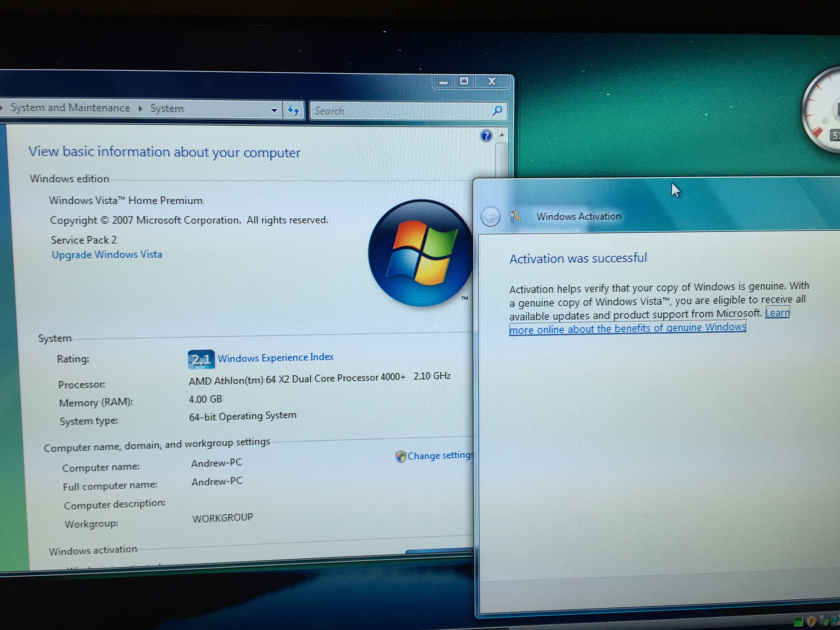Click the Service Pack 2 text
Screen dimensions: 840x630
pyautogui.click(x=84, y=240)
